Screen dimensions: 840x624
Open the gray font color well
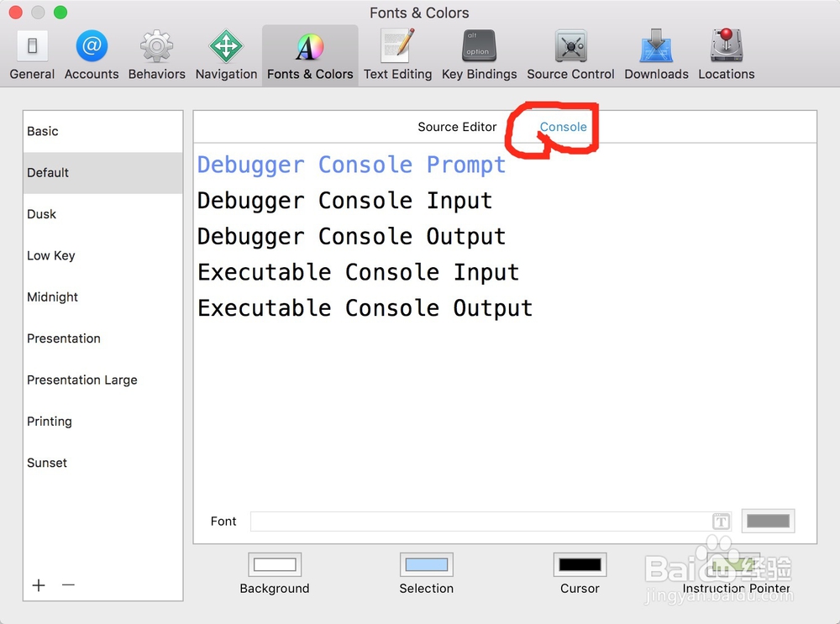(x=768, y=521)
